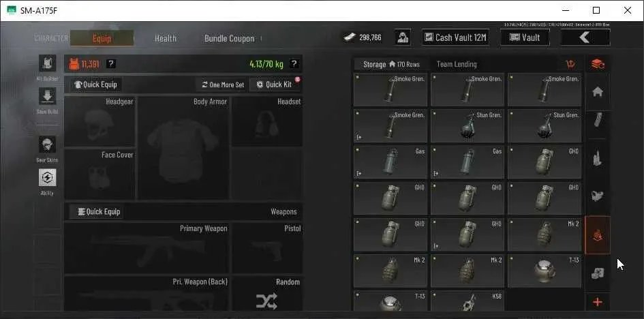The width and height of the screenshot is (644, 319).
Task: Click Quick Equip button in the Weapons bar
Action: (x=97, y=212)
